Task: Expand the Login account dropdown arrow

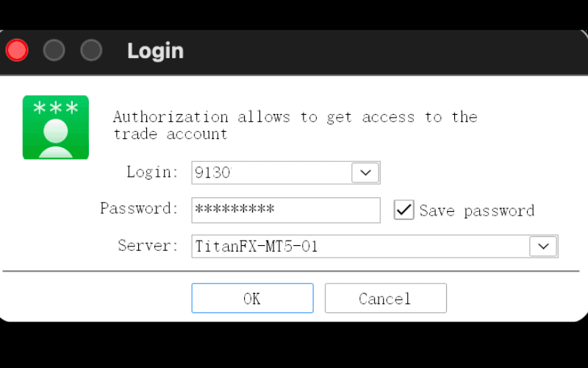Action: [x=365, y=173]
